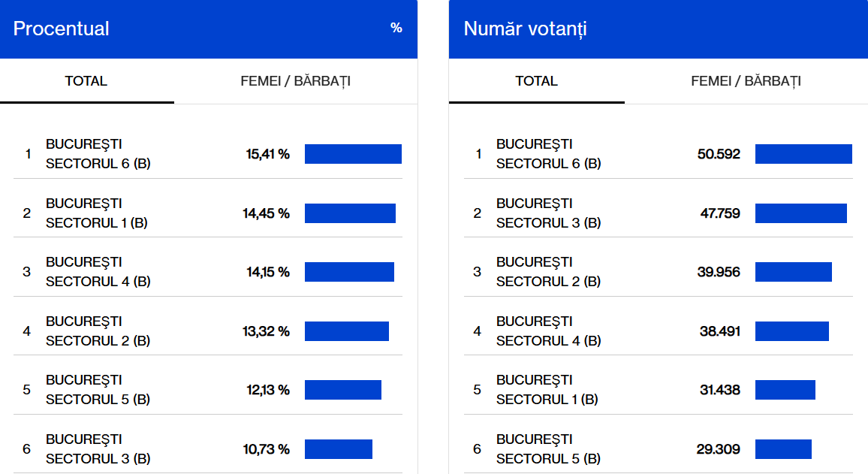Select Sectorul 2 row with 39.956 voters
868x474 pixels.
pyautogui.click(x=549, y=272)
